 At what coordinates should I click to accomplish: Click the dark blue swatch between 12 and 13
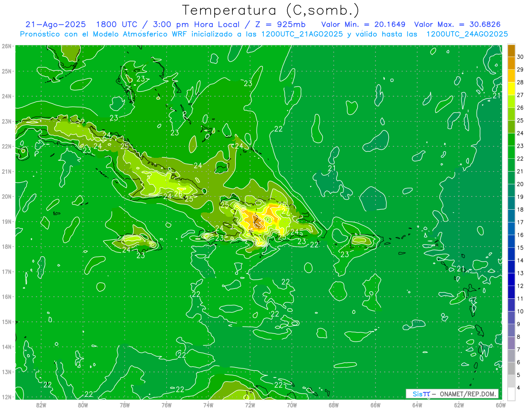[511, 279]
